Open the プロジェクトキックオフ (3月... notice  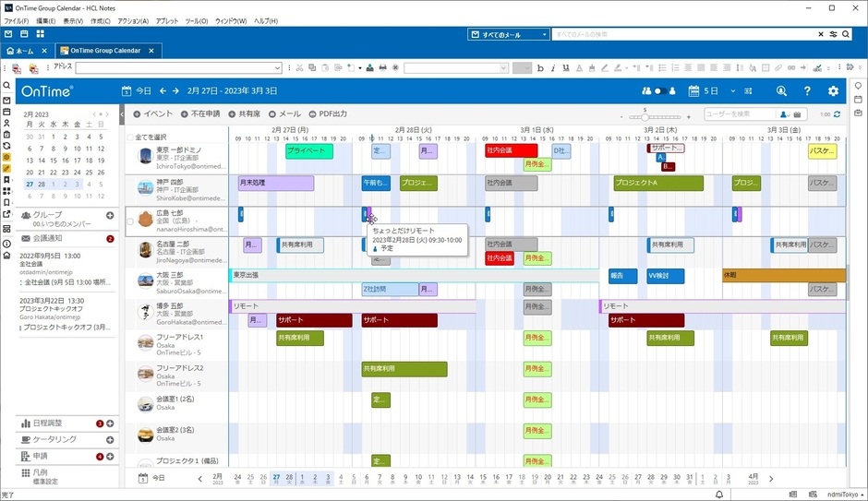point(66,328)
